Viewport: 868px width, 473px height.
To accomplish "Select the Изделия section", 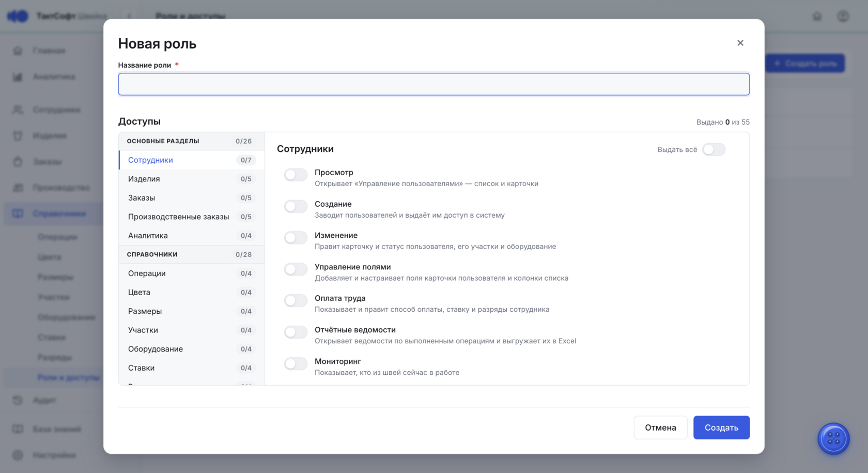I will coord(192,179).
